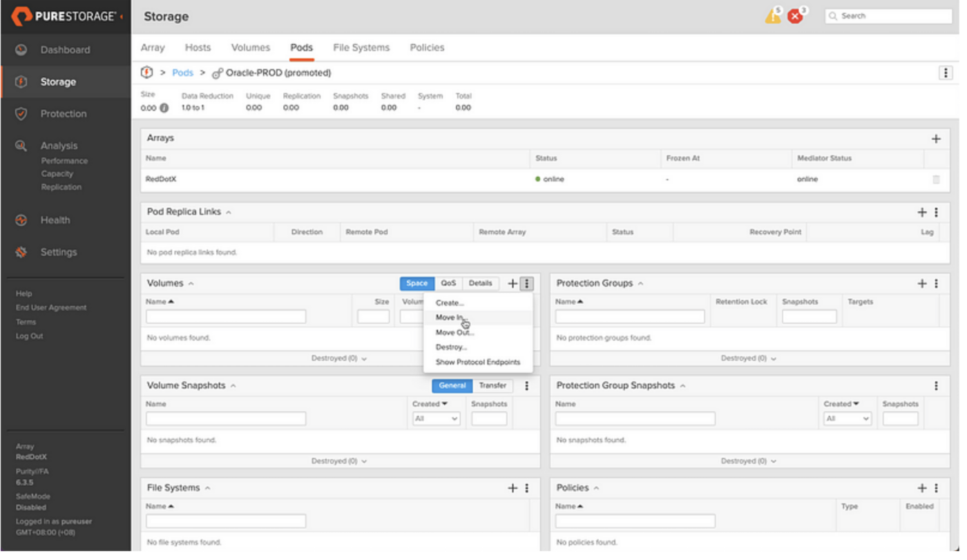Switch Volumes view to Space
This screenshot has height=560, width=967.
[417, 284]
